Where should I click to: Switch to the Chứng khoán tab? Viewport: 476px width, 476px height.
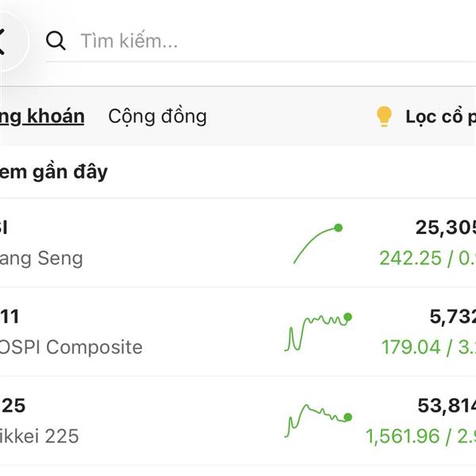pyautogui.click(x=42, y=117)
